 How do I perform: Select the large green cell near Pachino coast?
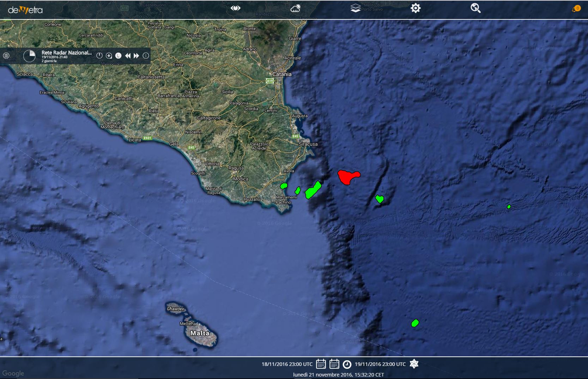pos(313,191)
